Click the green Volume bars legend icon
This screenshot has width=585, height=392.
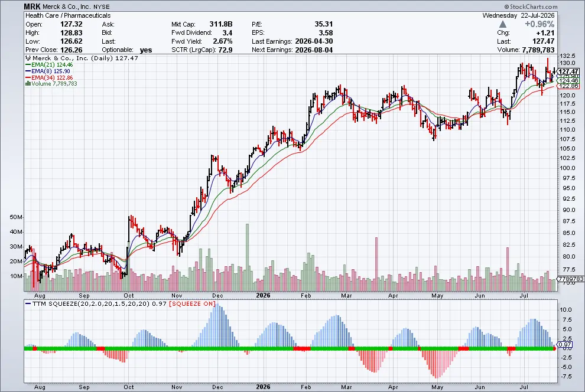click(28, 83)
